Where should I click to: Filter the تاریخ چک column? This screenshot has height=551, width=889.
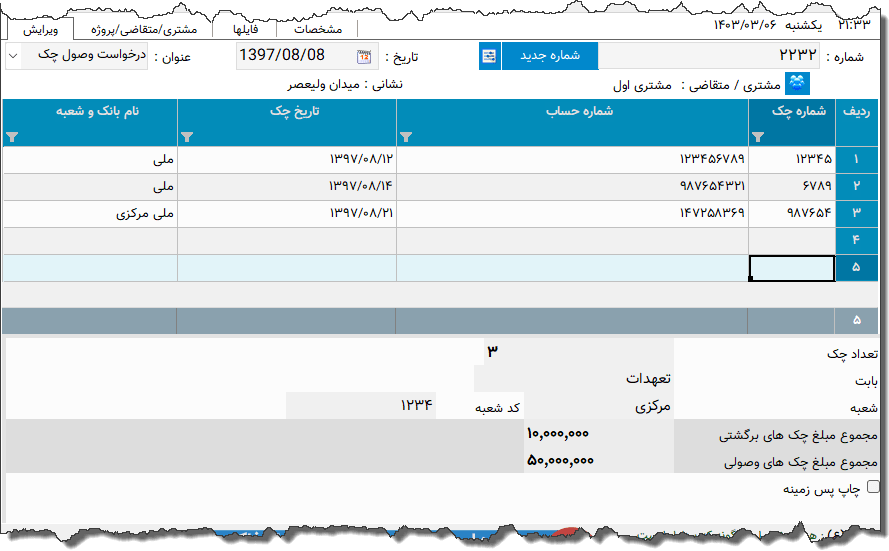click(x=187, y=137)
